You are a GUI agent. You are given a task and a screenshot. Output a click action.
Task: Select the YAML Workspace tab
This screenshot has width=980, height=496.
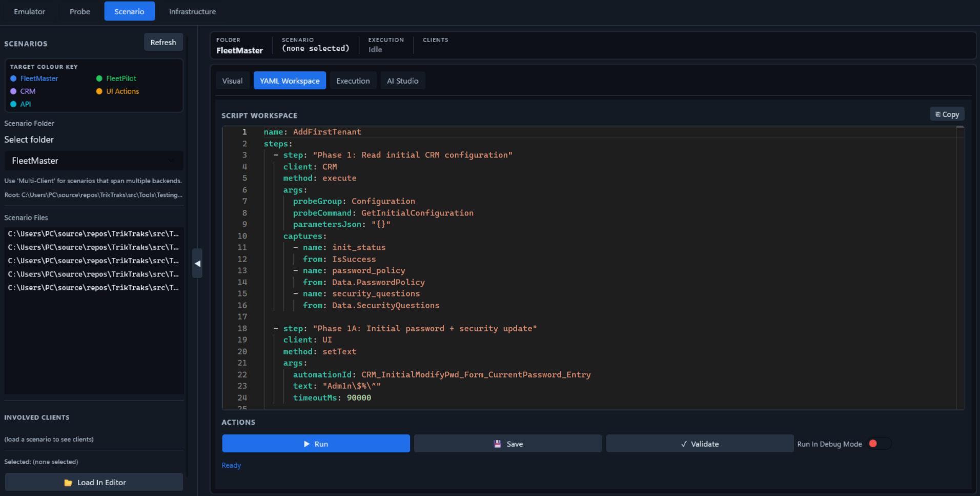[290, 81]
